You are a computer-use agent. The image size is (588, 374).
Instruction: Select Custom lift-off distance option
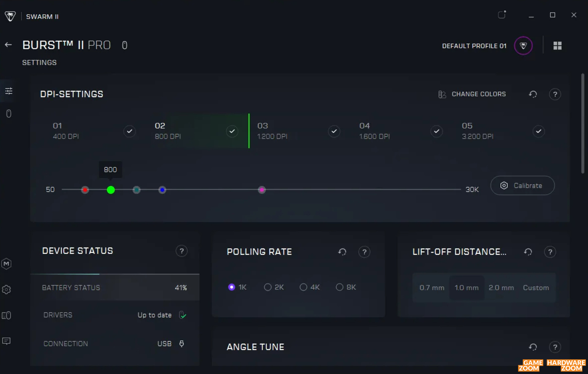click(x=536, y=288)
